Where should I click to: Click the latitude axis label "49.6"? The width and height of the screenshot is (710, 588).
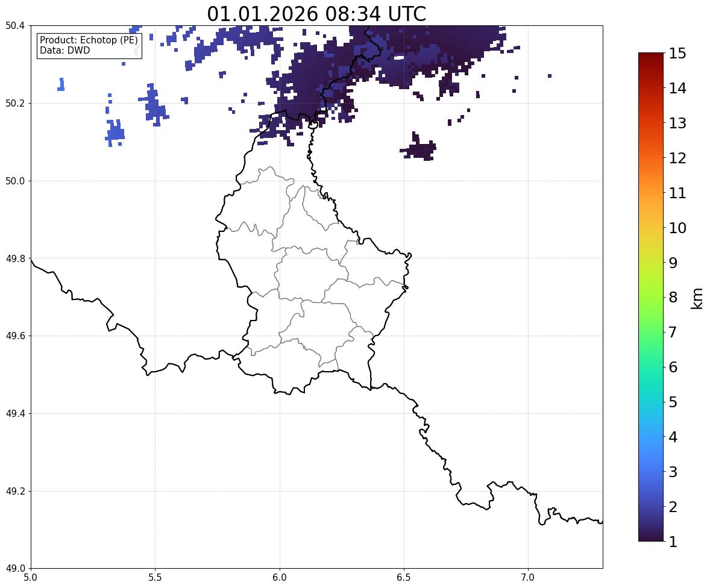14,336
